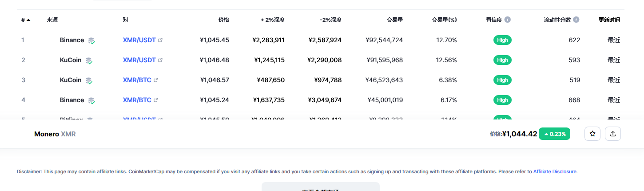Open the KuCoin XMR/USDT pair link
The width and height of the screenshot is (644, 191).
[139, 60]
